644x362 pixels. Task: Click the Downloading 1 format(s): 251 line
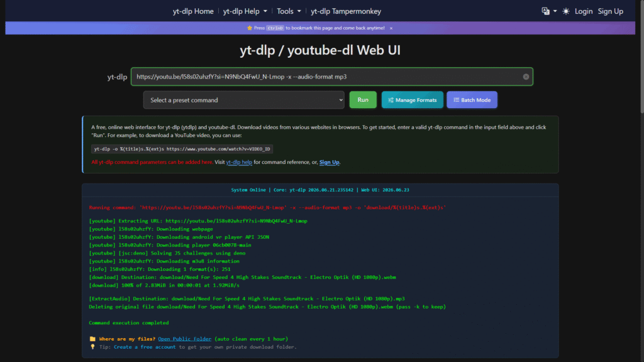pos(159,269)
